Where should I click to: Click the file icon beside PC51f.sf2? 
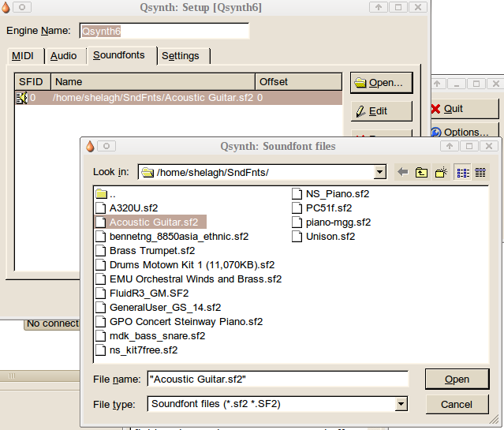297,208
